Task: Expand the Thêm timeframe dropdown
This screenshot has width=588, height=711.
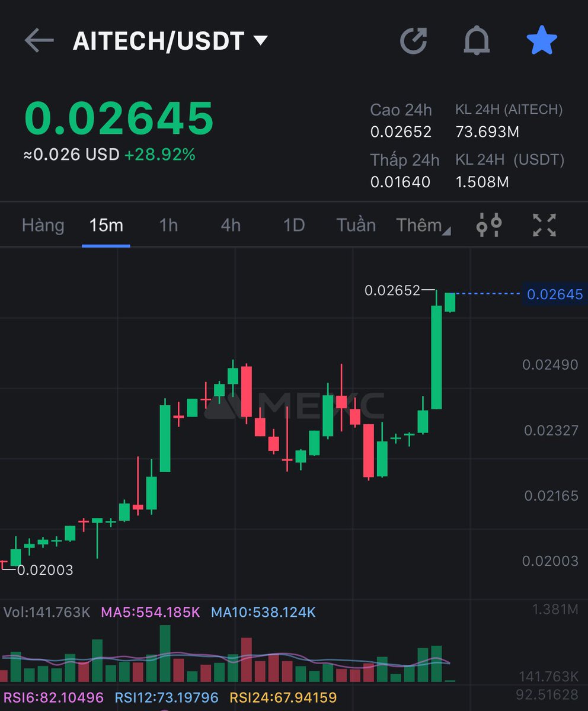Action: [423, 225]
